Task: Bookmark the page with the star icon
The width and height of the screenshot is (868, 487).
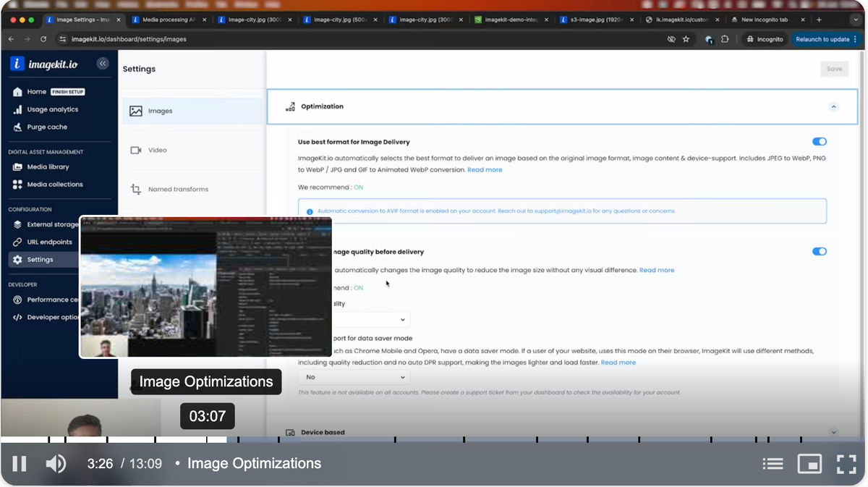Action: tap(686, 39)
